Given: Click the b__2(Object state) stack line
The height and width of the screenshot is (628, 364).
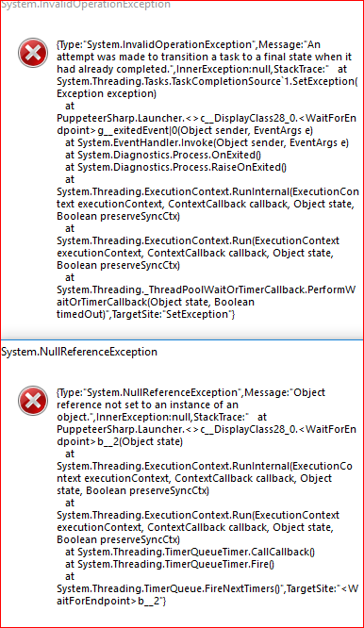Looking at the screenshot, I should pyautogui.click(x=120, y=441).
